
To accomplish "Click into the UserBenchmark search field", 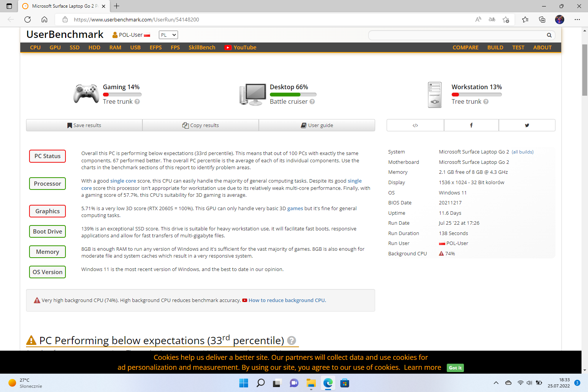I will point(456,35).
